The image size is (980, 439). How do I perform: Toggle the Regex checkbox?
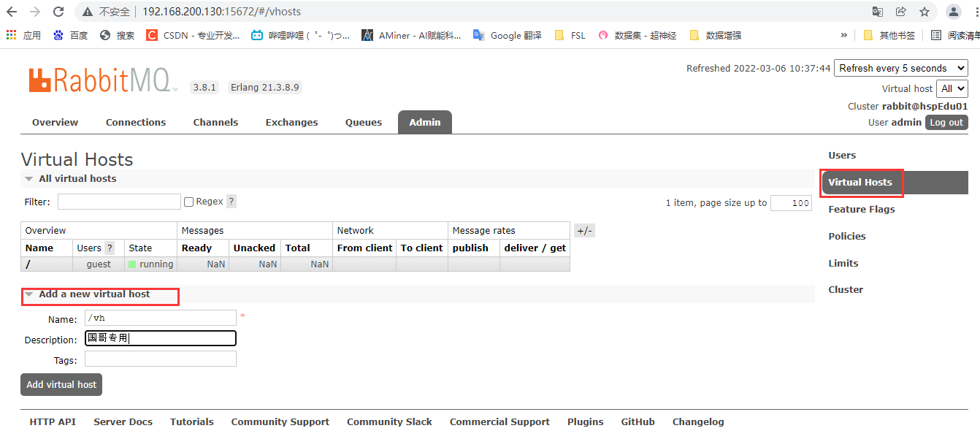point(188,202)
